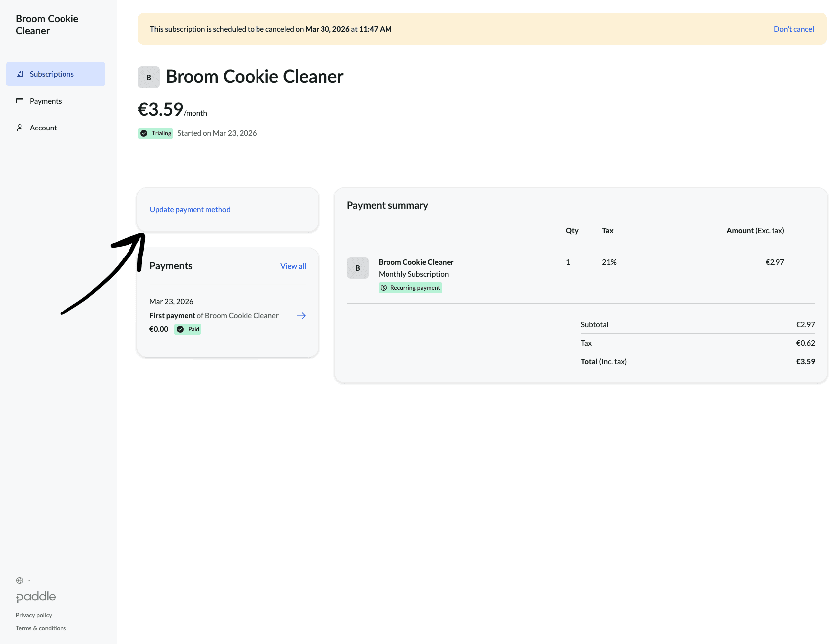Open the Terms & conditions
The width and height of the screenshot is (838, 644).
tap(41, 628)
